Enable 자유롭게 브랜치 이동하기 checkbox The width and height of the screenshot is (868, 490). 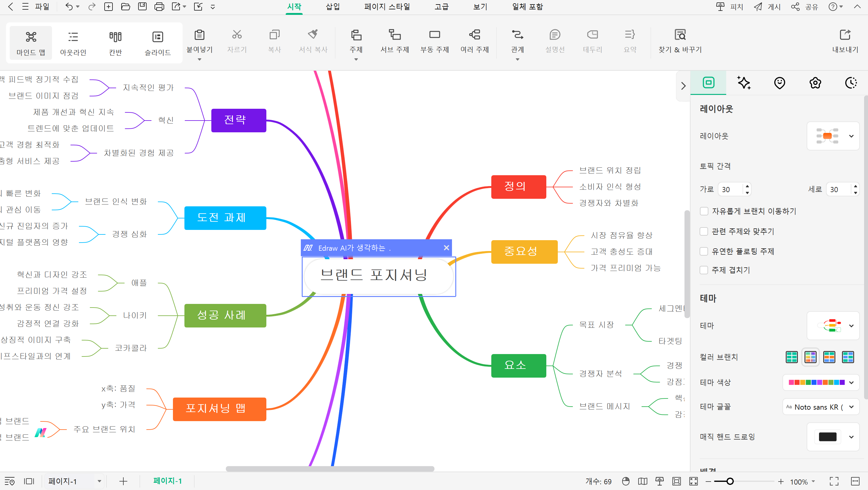pos(704,211)
